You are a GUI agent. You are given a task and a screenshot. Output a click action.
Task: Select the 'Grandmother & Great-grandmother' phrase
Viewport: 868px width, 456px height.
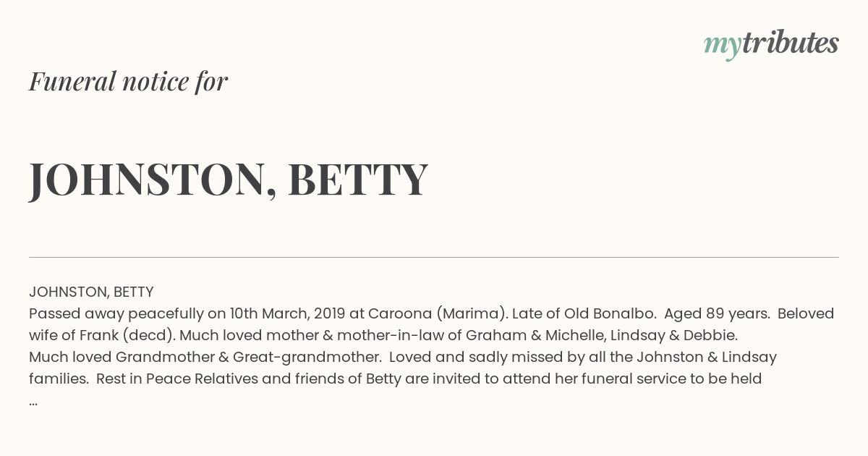[245, 358]
